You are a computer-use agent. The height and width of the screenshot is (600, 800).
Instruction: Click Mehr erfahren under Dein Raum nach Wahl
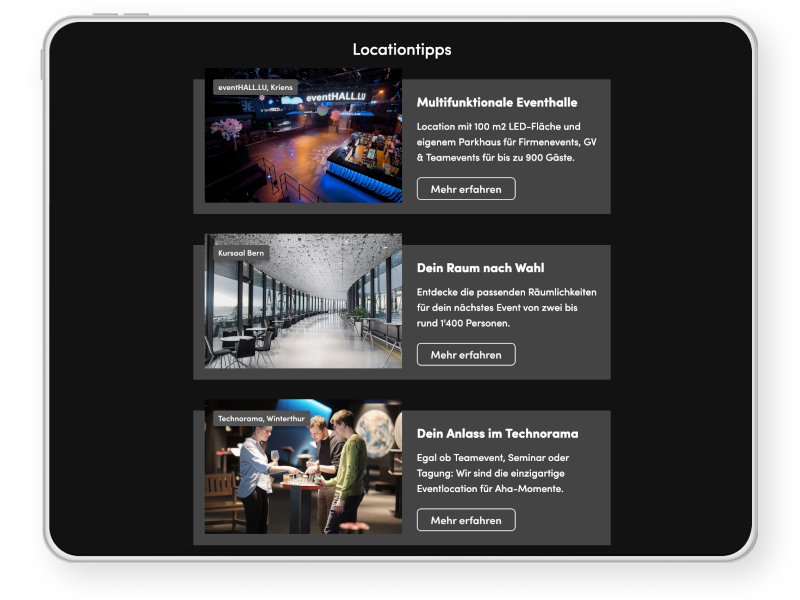(x=466, y=355)
